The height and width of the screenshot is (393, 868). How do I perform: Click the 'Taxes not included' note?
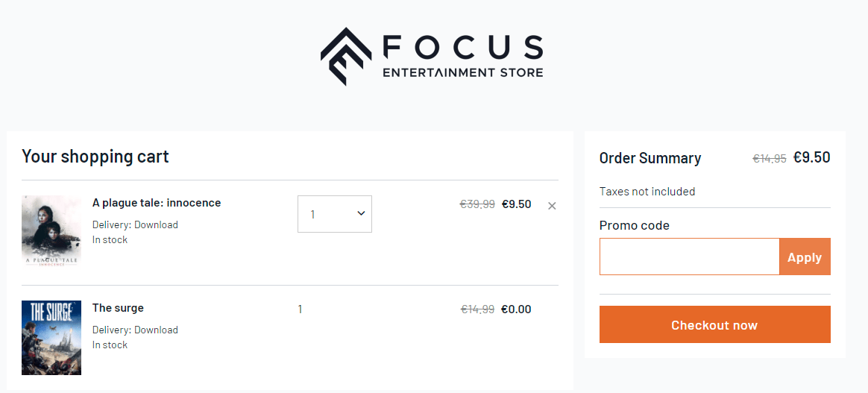coord(647,192)
